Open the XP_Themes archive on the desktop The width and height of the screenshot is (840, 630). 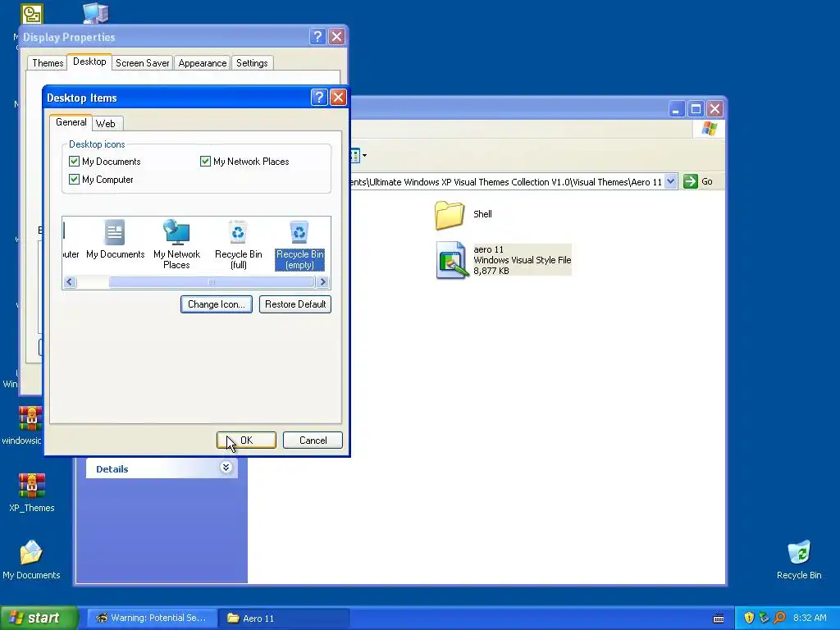pos(31,492)
